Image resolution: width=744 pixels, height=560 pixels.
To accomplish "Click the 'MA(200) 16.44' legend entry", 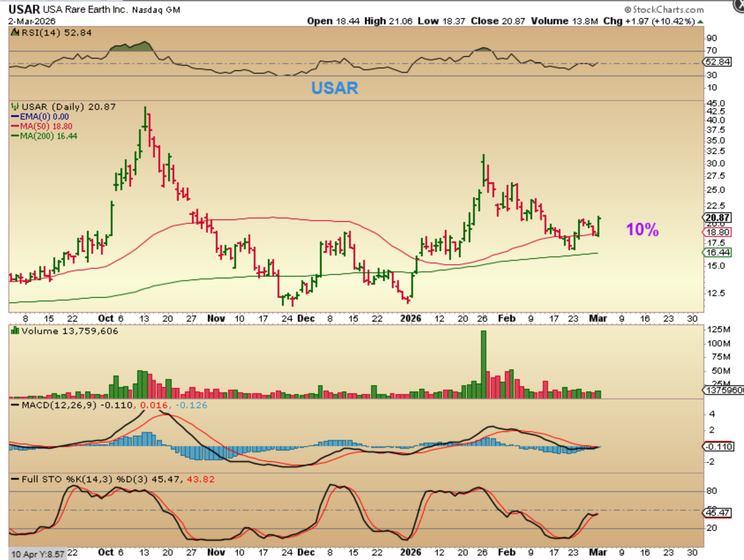I will 49,136.
